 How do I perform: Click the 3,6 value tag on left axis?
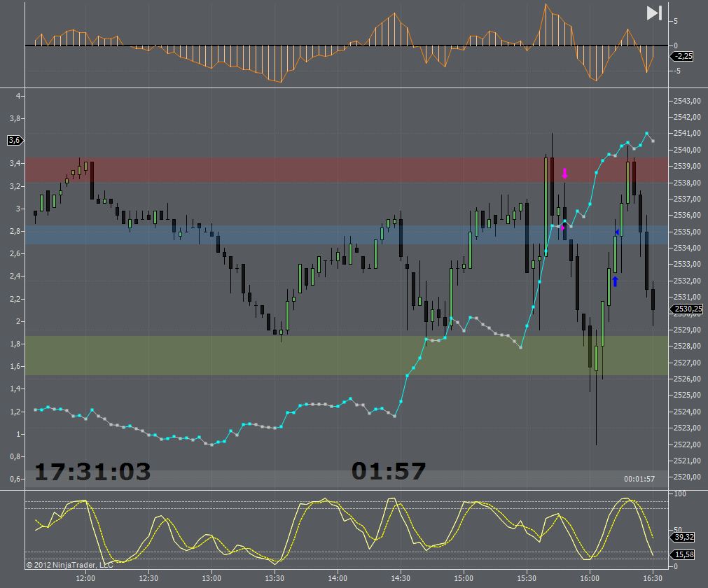tap(15, 140)
